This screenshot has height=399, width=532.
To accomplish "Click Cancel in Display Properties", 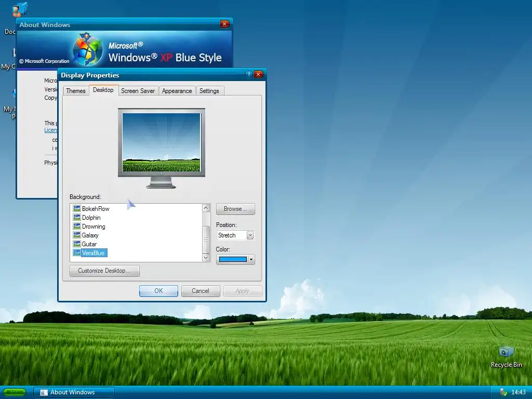I will tap(200, 291).
